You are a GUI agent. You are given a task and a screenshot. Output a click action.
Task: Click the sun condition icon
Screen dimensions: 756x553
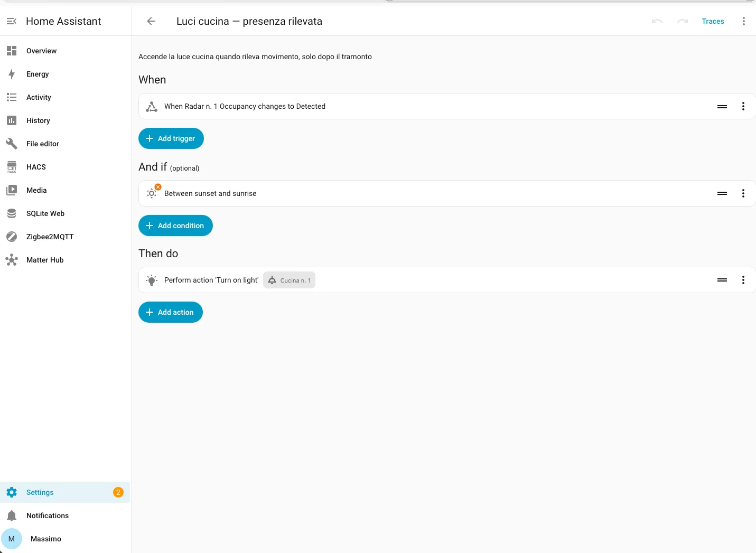[x=152, y=193]
